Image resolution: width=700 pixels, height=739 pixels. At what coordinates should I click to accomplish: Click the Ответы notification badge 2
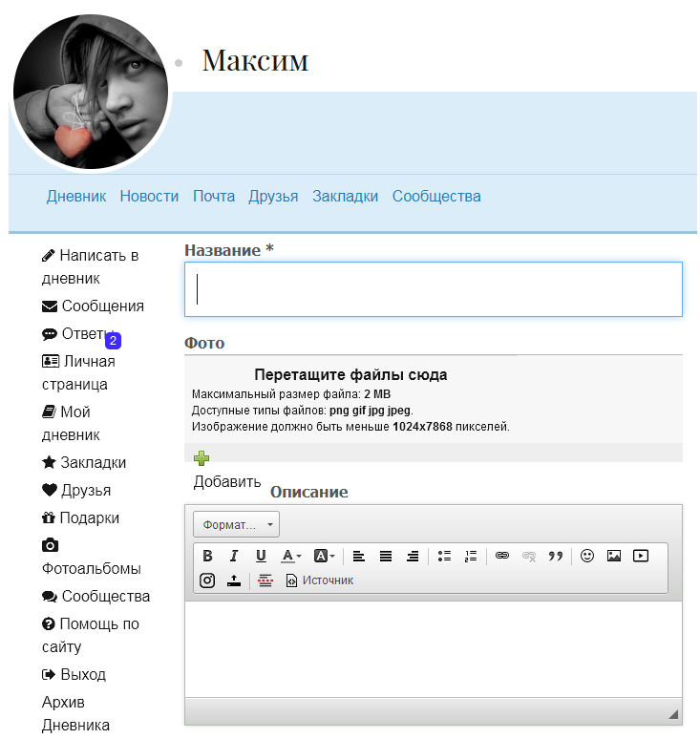click(x=113, y=340)
